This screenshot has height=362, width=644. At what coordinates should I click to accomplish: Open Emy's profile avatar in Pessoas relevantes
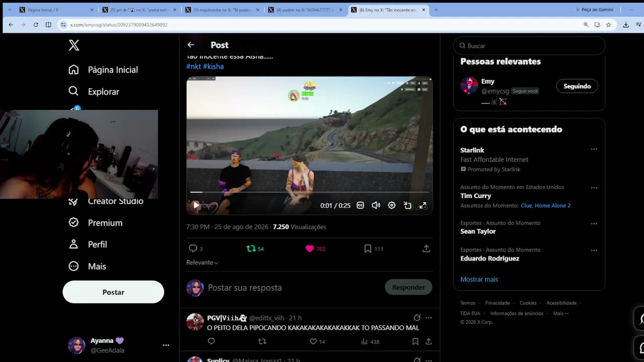point(469,85)
